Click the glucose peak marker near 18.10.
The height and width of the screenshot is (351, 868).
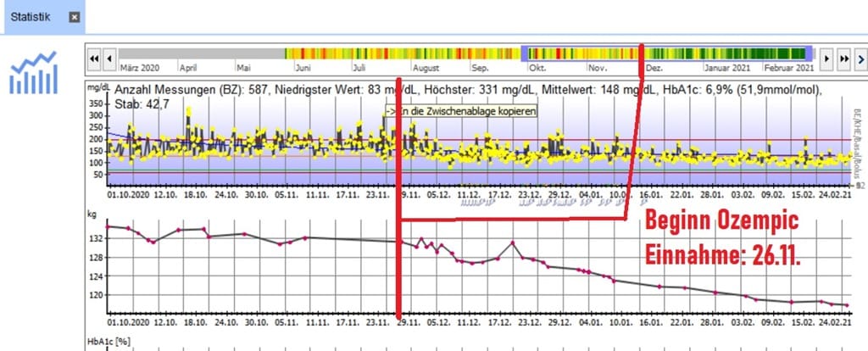(x=188, y=111)
